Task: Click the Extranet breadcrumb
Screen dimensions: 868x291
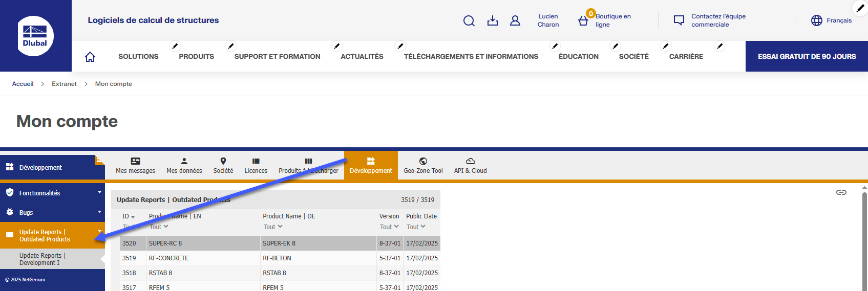Action: 64,84
